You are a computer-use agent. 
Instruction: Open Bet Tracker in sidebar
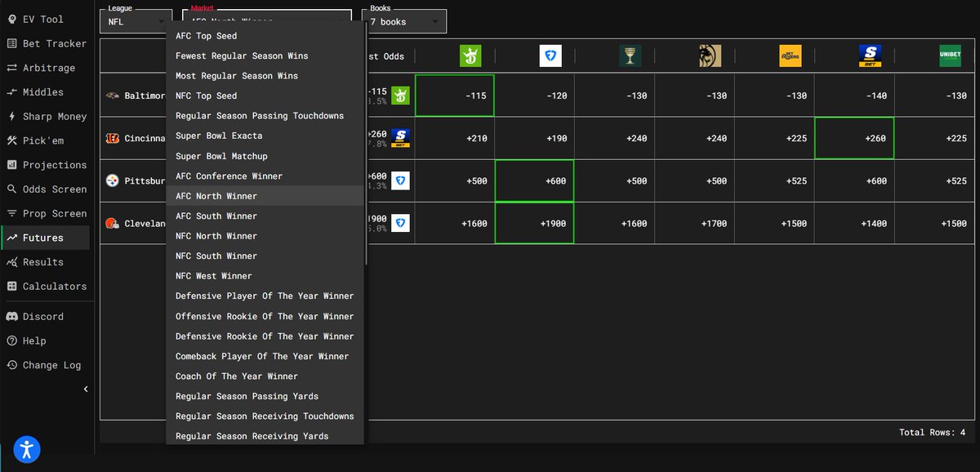click(47, 43)
